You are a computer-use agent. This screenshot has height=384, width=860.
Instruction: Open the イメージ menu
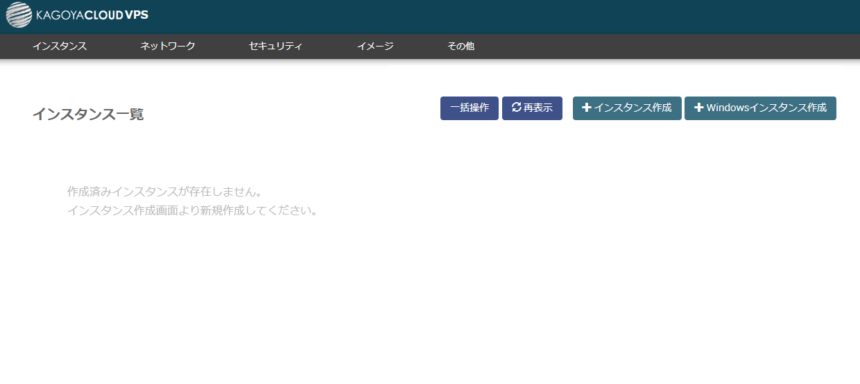coord(375,47)
